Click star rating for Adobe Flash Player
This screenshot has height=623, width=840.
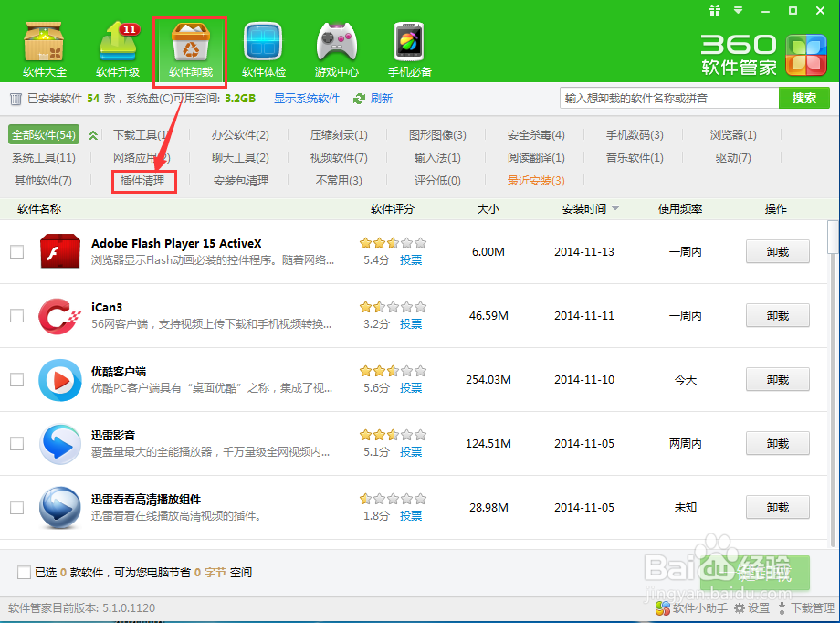pyautogui.click(x=393, y=243)
